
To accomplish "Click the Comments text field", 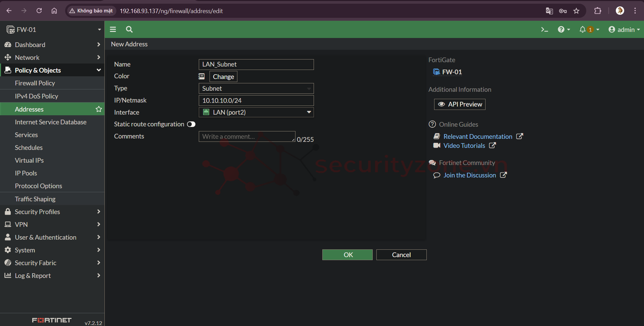I will [x=247, y=136].
